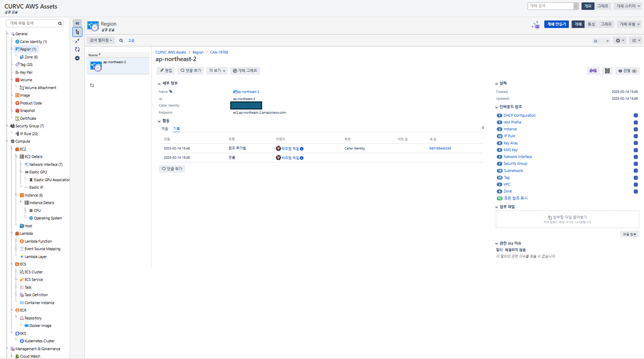Open the gear settings dropdown
This screenshot has height=359, width=644.
[620, 41]
